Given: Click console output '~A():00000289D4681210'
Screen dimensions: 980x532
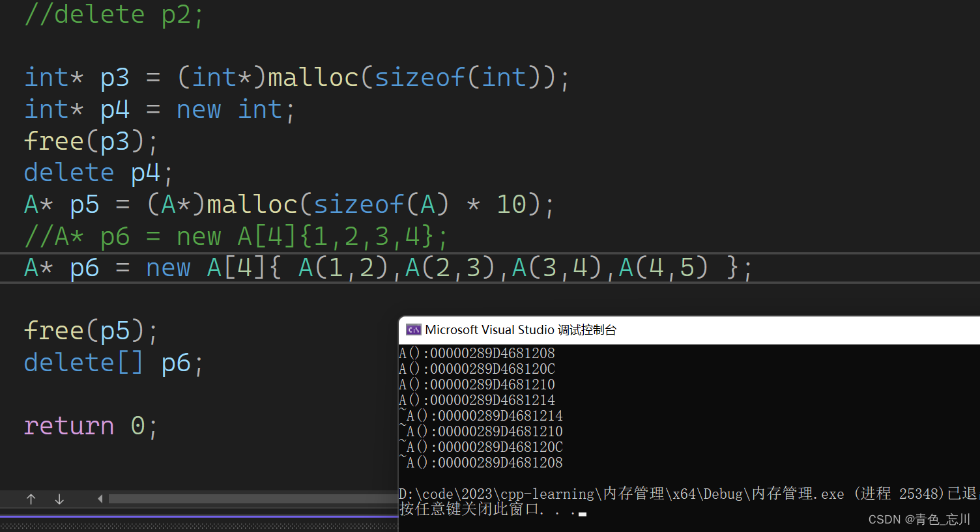Looking at the screenshot, I should pos(481,431).
